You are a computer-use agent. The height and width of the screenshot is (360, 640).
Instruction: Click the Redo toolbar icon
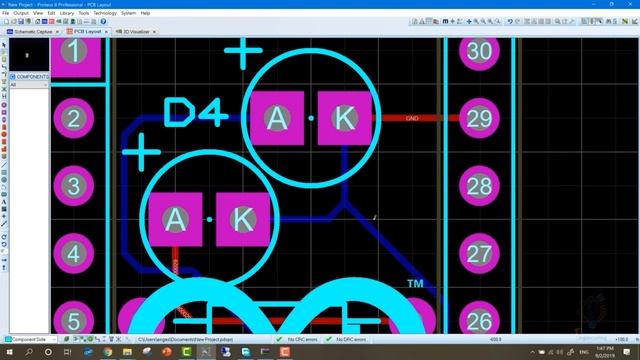518,21
